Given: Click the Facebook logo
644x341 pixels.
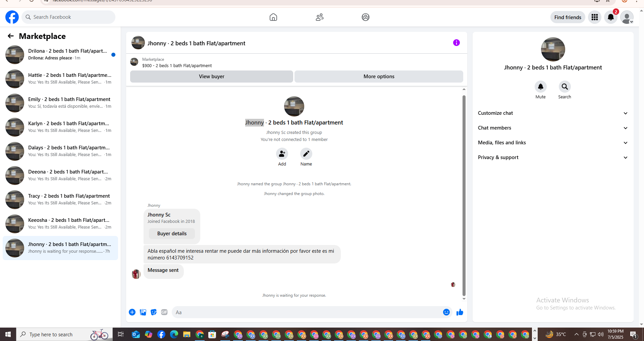Looking at the screenshot, I should point(12,17).
